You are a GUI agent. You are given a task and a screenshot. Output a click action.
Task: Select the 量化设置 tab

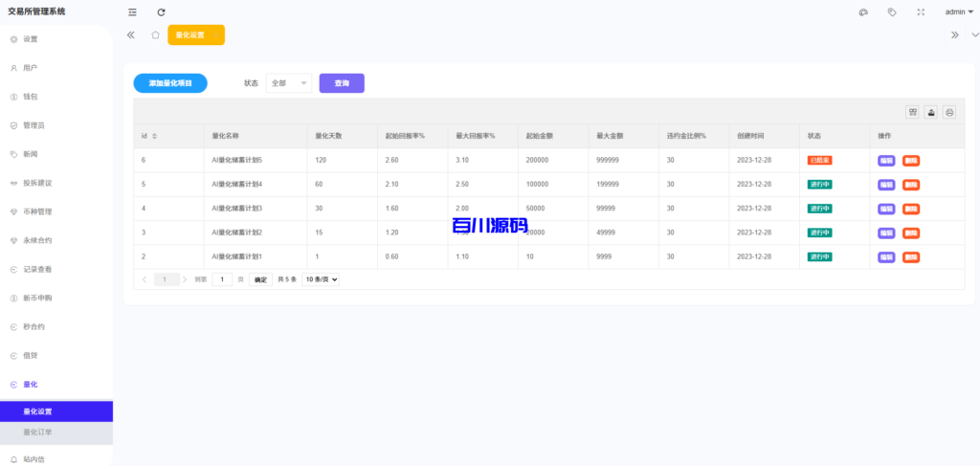coord(195,35)
